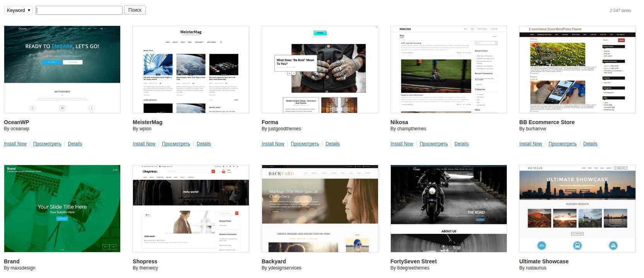
Task: Open the Nikosa theme screenshot
Action: point(449,70)
